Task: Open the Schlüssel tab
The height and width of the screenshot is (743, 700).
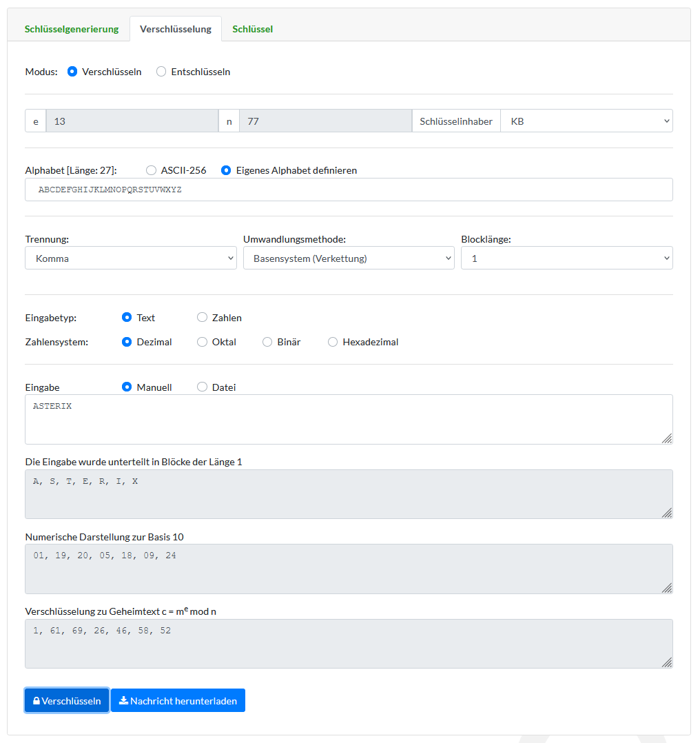Action: coord(252,29)
